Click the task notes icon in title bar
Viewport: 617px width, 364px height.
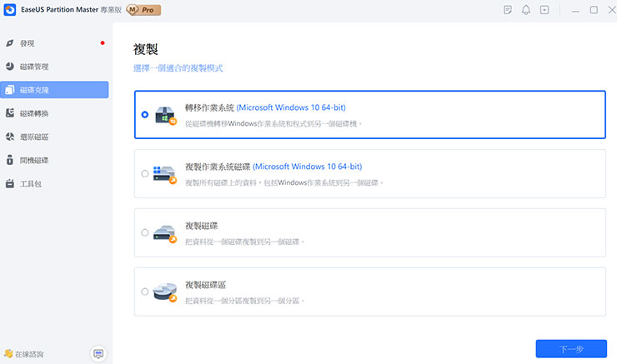click(508, 10)
